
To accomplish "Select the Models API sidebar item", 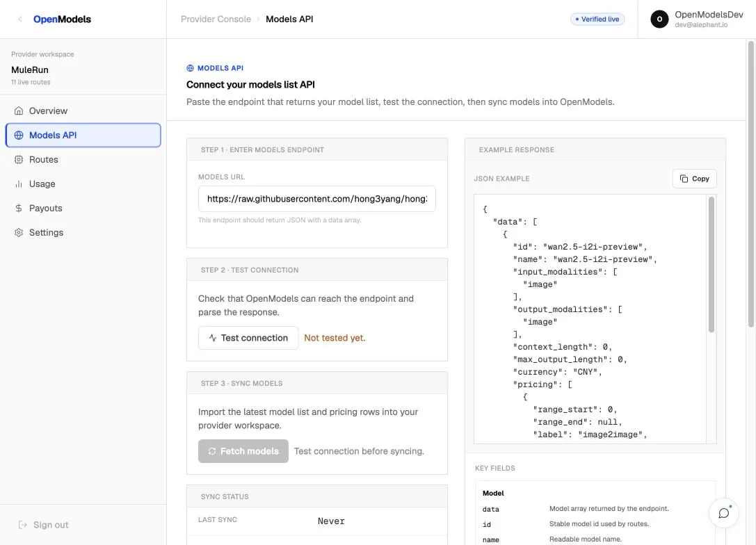I will click(83, 136).
